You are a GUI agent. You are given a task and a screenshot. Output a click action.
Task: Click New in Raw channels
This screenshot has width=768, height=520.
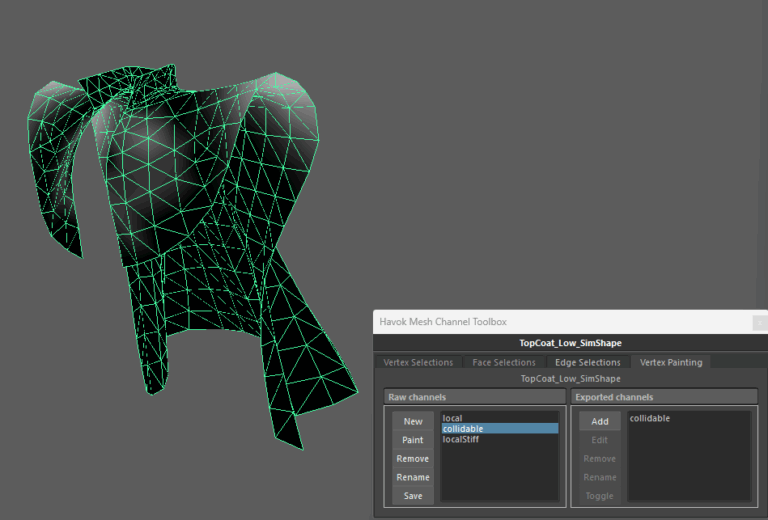tap(413, 422)
